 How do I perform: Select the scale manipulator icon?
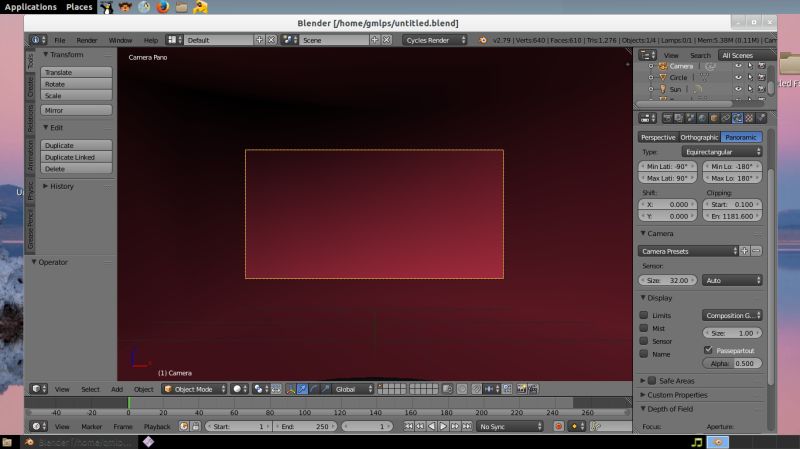pyautogui.click(x=326, y=389)
